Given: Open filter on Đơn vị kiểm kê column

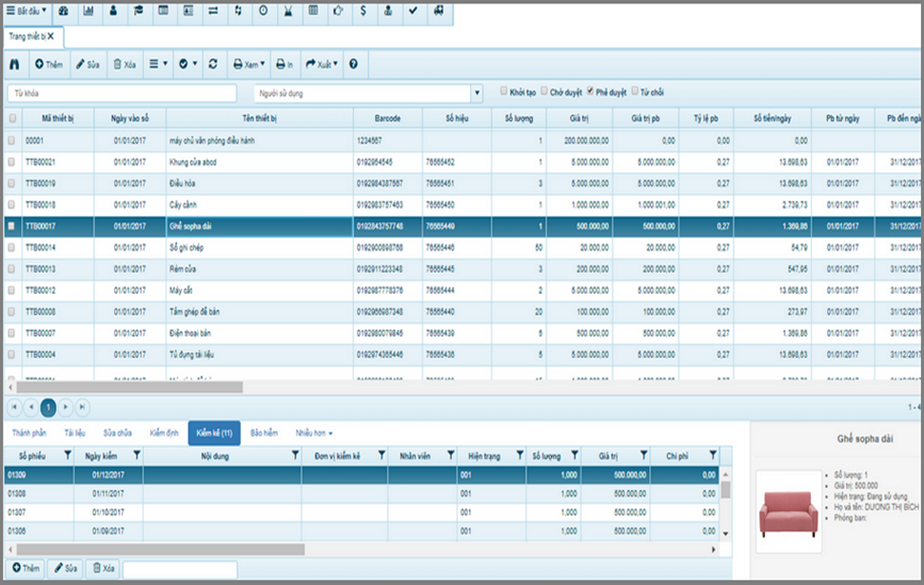Looking at the screenshot, I should [x=382, y=456].
